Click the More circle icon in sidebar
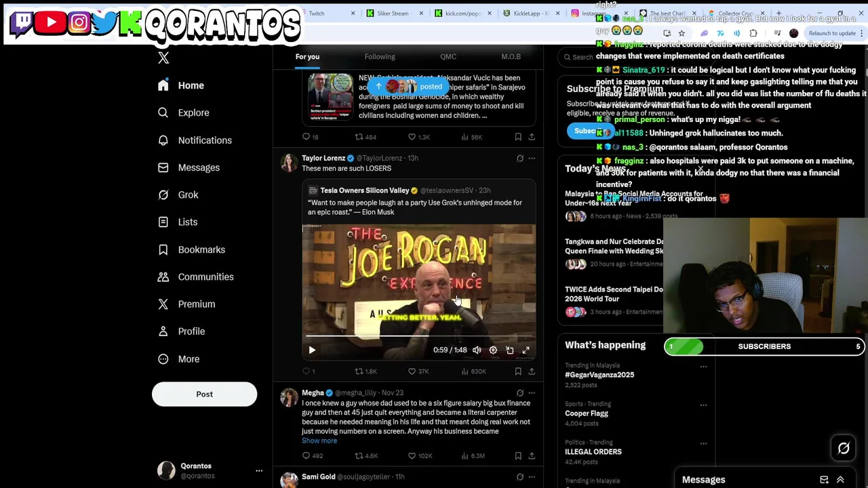Viewport: 868px width, 488px height. pos(163,359)
